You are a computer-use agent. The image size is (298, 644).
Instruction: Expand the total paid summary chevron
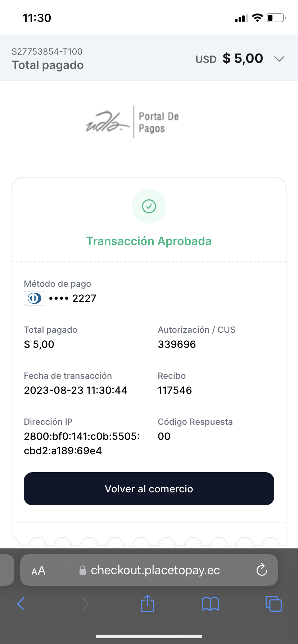[x=279, y=59]
